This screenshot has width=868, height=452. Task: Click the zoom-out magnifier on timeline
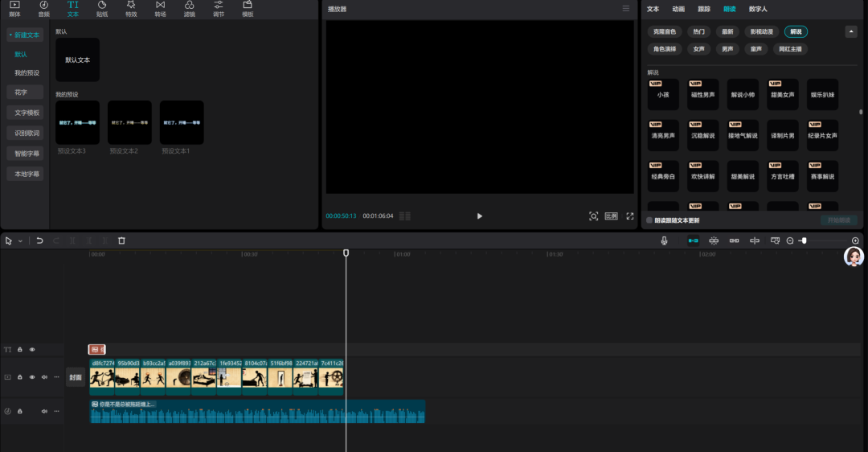coord(790,240)
